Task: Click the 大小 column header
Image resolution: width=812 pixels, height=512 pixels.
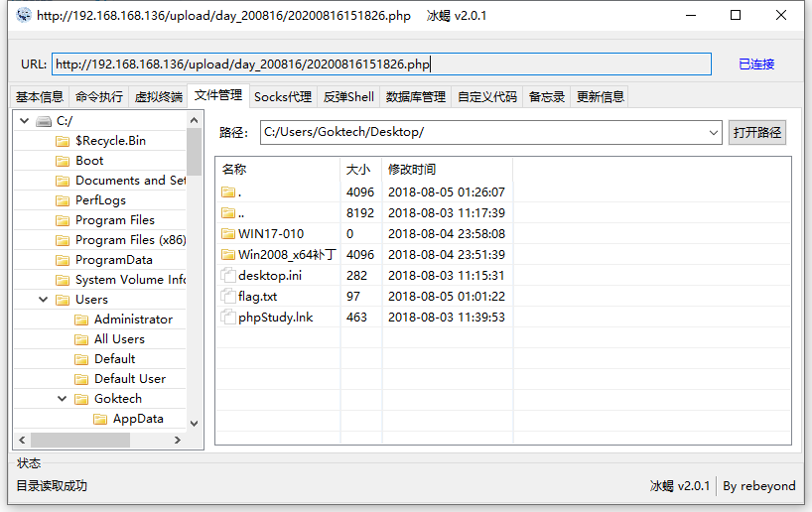Action: 361,170
